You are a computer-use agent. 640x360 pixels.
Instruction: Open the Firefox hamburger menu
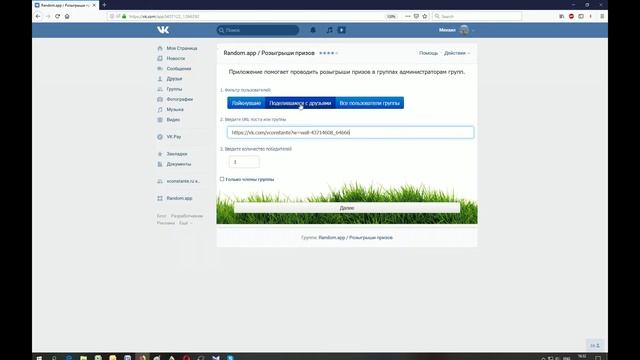(602, 16)
